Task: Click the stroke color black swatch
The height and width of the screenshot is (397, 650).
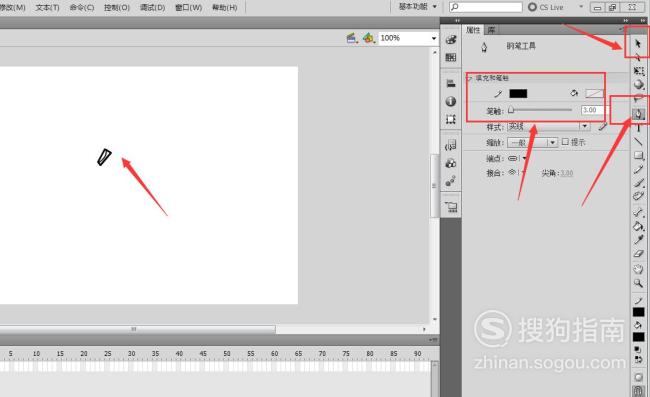Action: tap(518, 93)
